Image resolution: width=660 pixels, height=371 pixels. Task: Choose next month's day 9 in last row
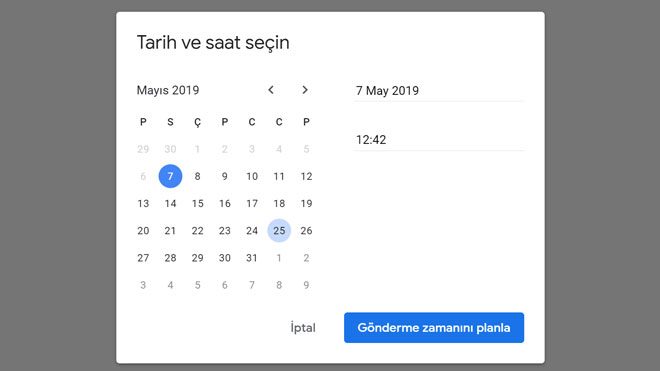point(306,285)
